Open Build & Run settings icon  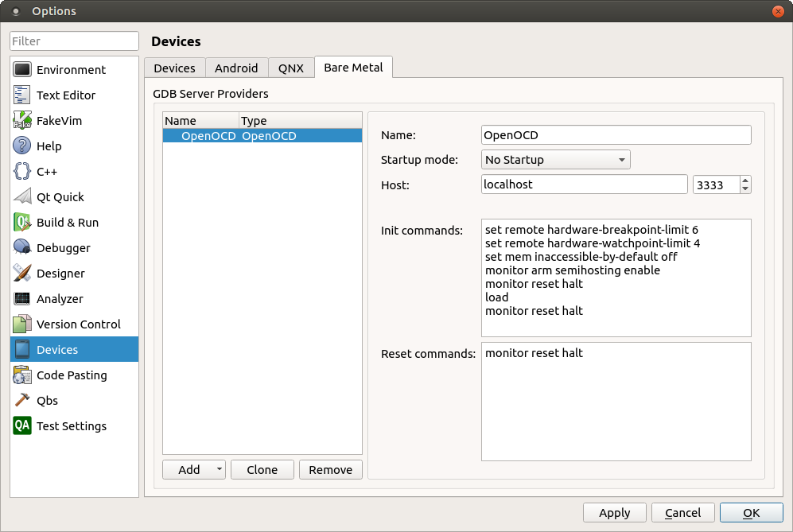click(22, 223)
